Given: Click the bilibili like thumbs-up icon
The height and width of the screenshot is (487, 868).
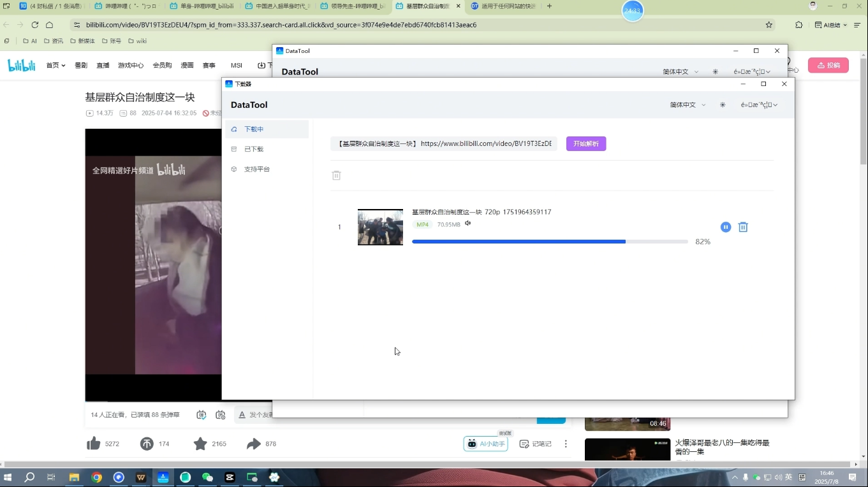Looking at the screenshot, I should tap(93, 442).
